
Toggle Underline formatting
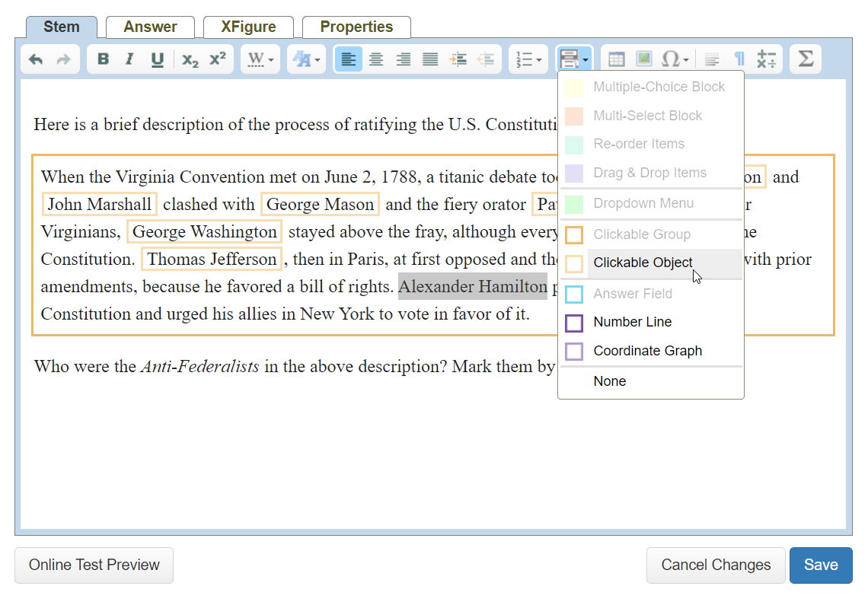coord(157,59)
